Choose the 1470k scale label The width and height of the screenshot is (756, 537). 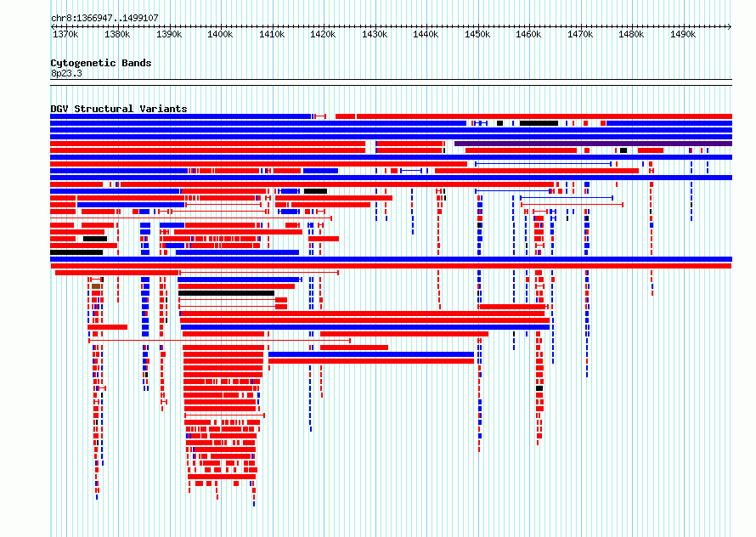pyautogui.click(x=580, y=35)
